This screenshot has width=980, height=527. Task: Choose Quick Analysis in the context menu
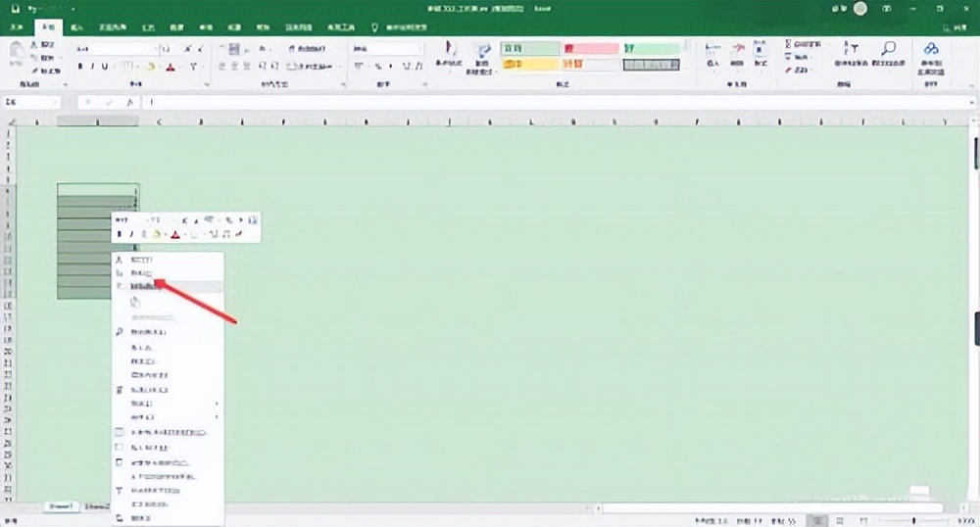(168, 390)
